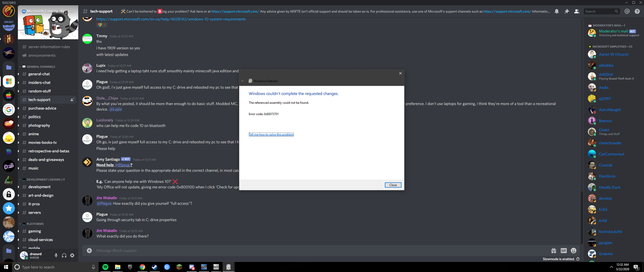Viewport: 644px width, 272px height.
Task: Open the Minecraft block icon in taskbar
Action: coord(179,267)
